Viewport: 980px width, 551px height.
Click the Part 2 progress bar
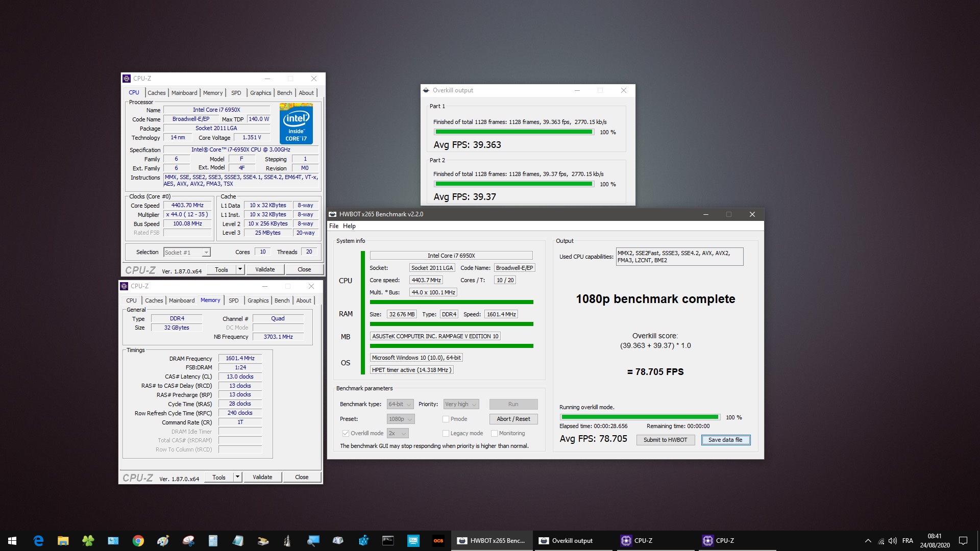tap(514, 184)
